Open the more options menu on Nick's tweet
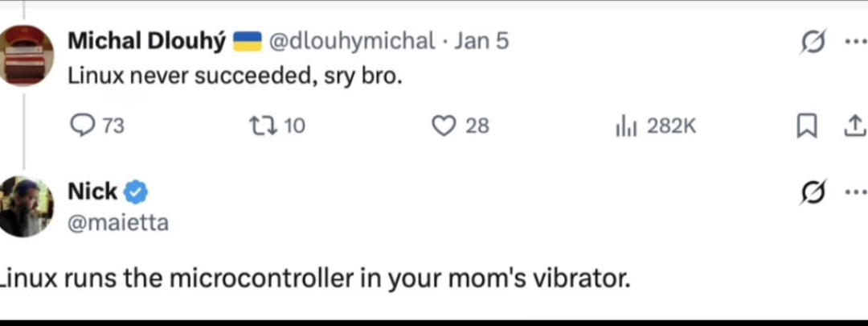The height and width of the screenshot is (326, 868). [x=855, y=192]
